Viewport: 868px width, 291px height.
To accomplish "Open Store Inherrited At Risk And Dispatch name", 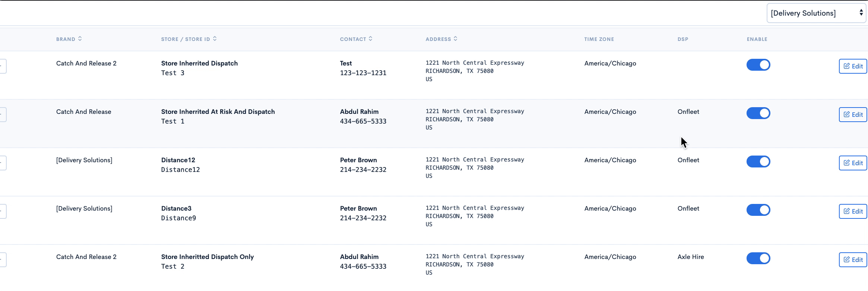I will pyautogui.click(x=218, y=112).
